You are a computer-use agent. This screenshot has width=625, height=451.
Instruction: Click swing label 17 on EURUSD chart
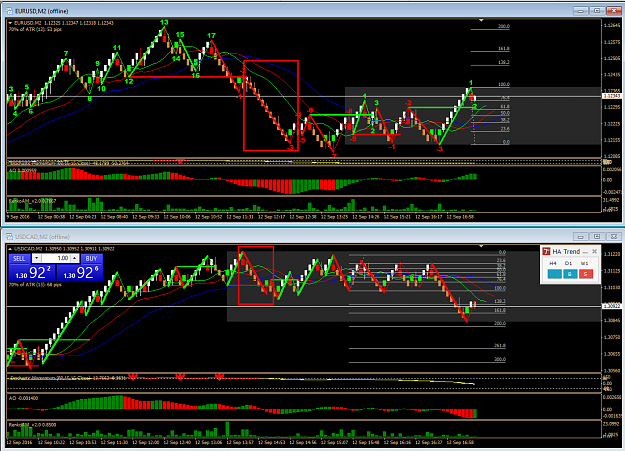point(211,36)
